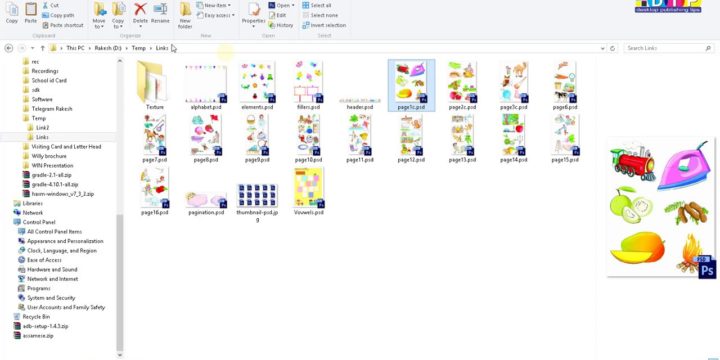Viewport: 720px width, 360px height.
Task: Create a New folder
Action: pos(185,15)
